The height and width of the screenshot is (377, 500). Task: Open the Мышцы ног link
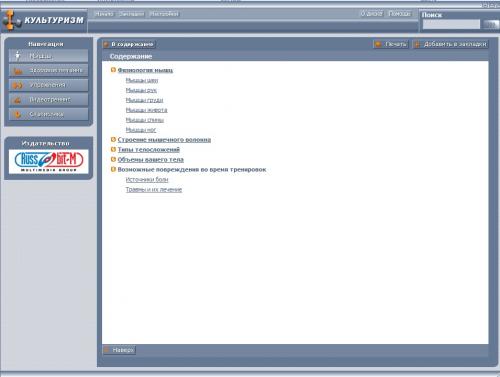pos(141,130)
